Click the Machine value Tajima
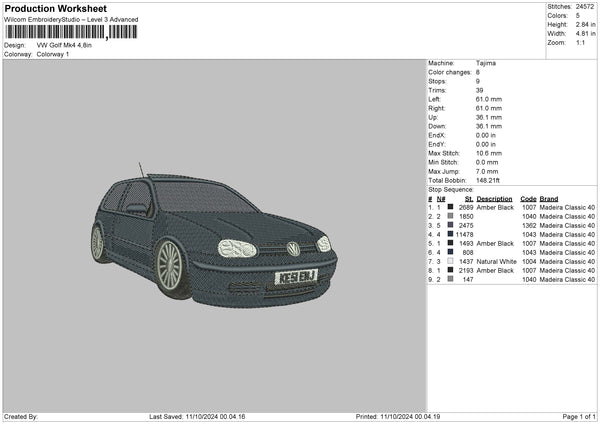Screen dimensions: 600x424 coord(485,63)
